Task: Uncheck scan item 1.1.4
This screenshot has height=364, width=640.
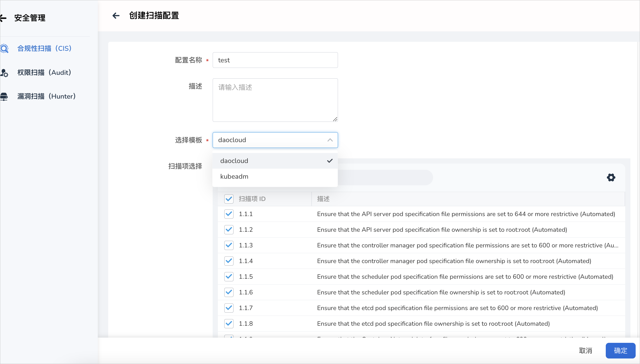Action: click(229, 261)
